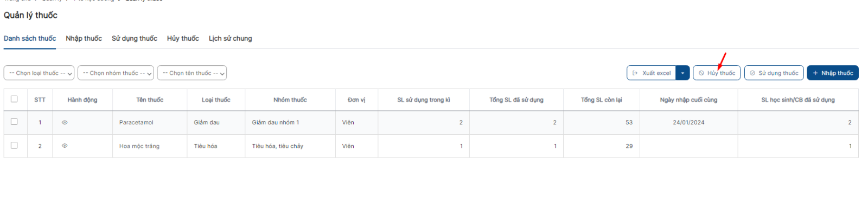This screenshot has width=868, height=201.
Task: Check the Paracetamol row checkbox
Action: [x=14, y=122]
